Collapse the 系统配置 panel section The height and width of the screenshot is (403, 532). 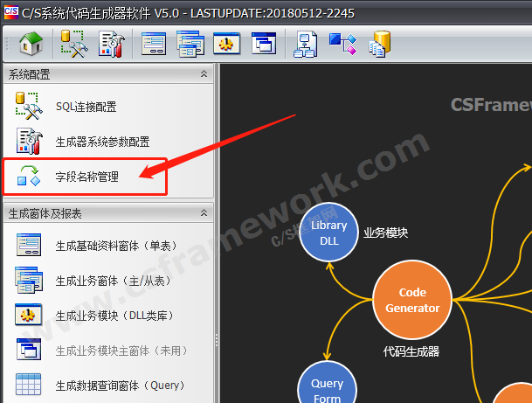pyautogui.click(x=204, y=74)
